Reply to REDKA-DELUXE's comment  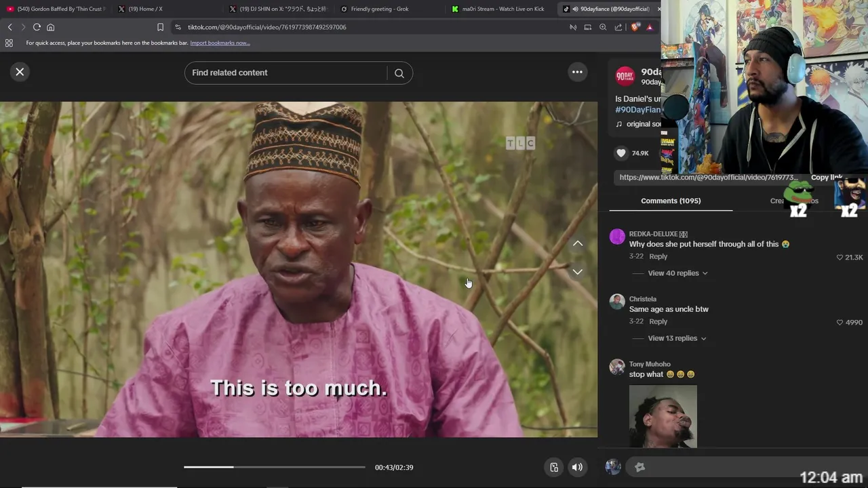click(658, 257)
